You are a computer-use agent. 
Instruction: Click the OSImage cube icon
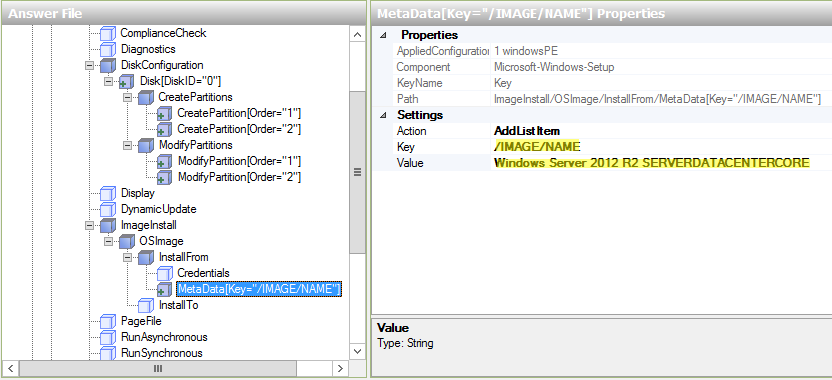tap(127, 241)
